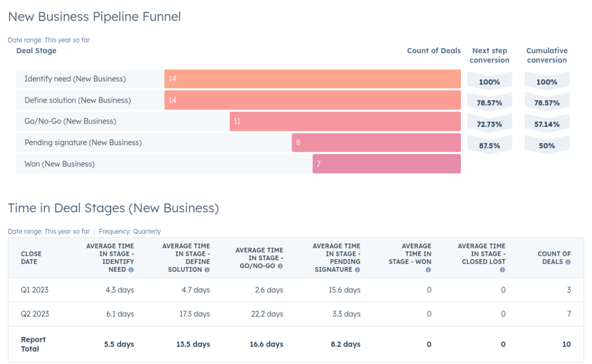
Task: Click the 57.14% cumulative conversion badge
Action: (x=547, y=124)
